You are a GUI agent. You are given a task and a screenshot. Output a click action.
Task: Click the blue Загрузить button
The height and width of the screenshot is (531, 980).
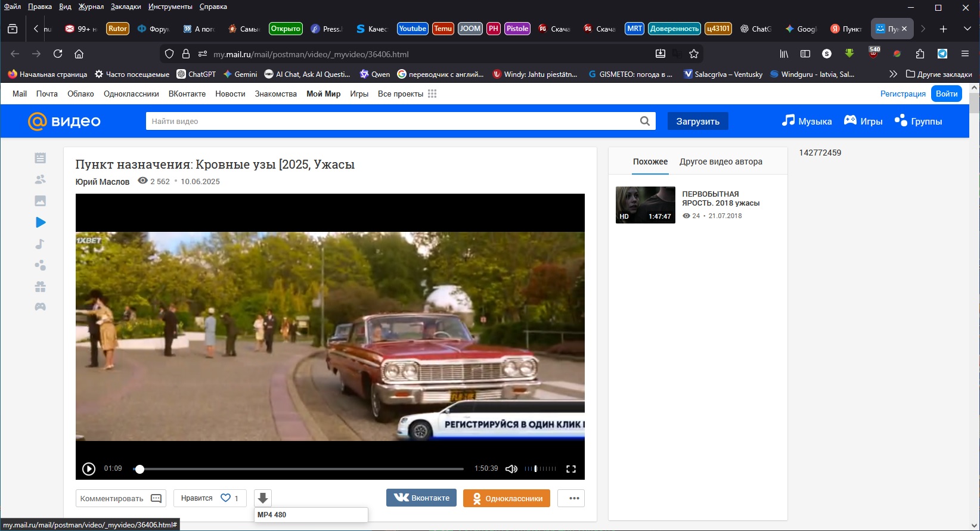[697, 121]
